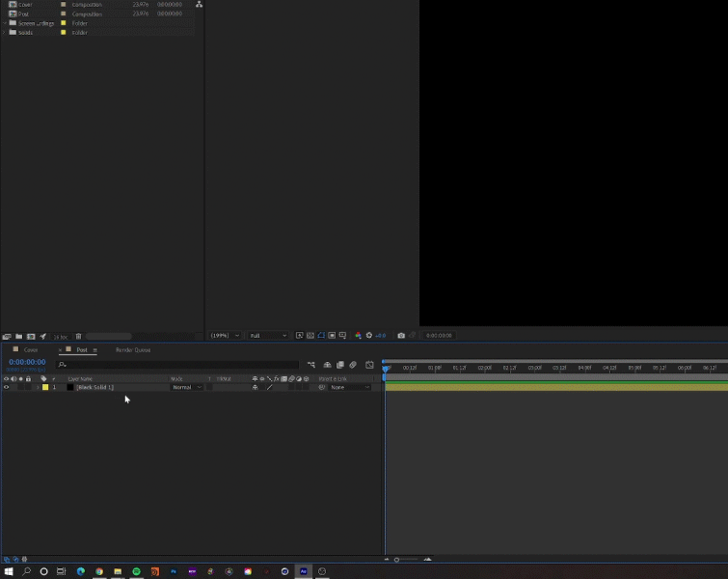
Task: Open the composition flowchart icon in timeline
Action: click(311, 365)
